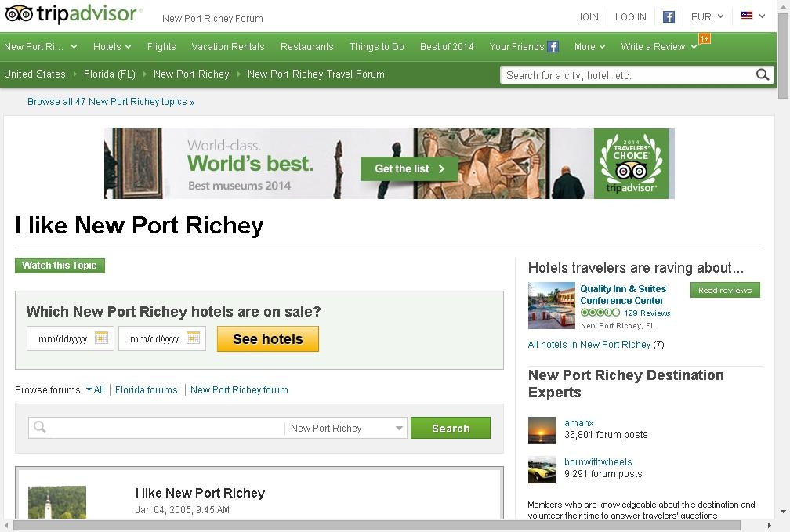Open the check-out date calendar icon

point(193,338)
